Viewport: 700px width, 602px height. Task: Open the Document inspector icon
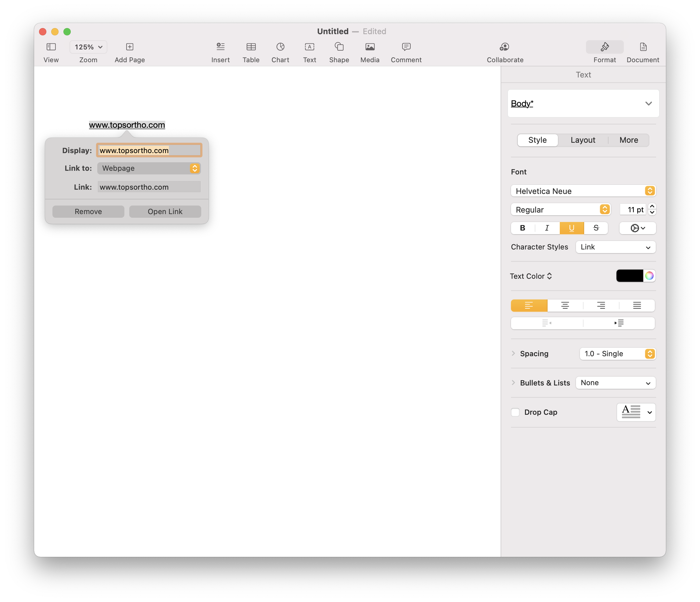[643, 47]
